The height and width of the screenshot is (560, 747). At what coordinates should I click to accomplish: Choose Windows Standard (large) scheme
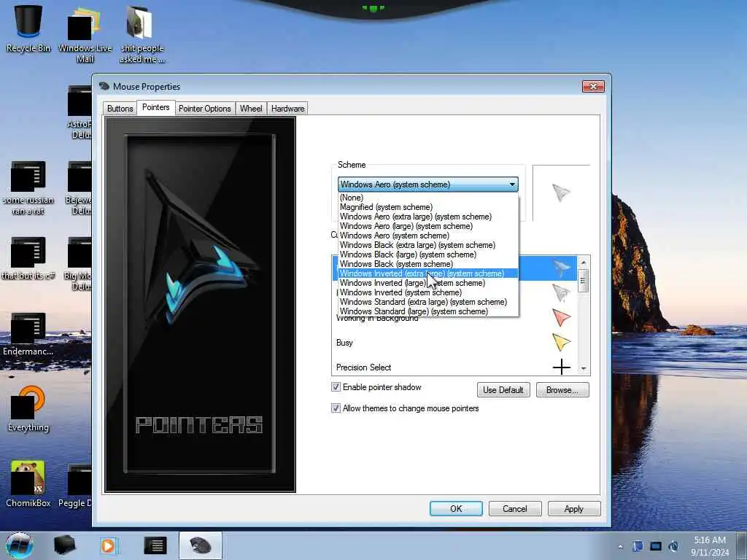pos(427,311)
